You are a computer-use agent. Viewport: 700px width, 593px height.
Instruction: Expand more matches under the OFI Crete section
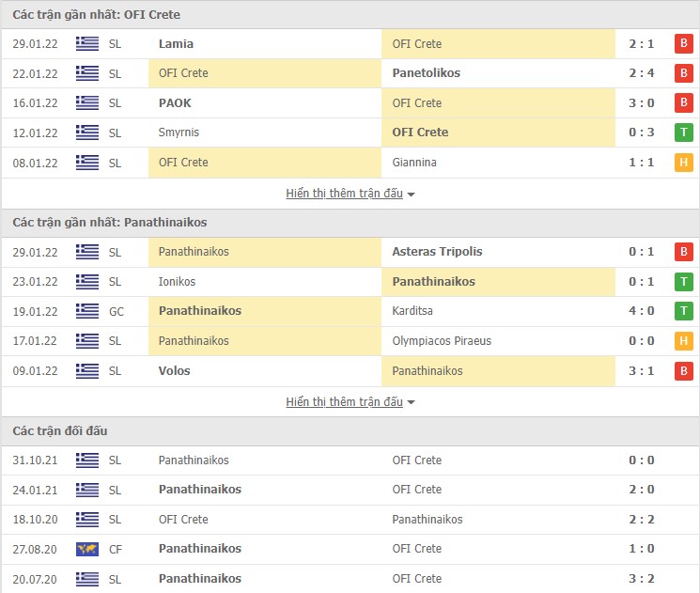[344, 194]
